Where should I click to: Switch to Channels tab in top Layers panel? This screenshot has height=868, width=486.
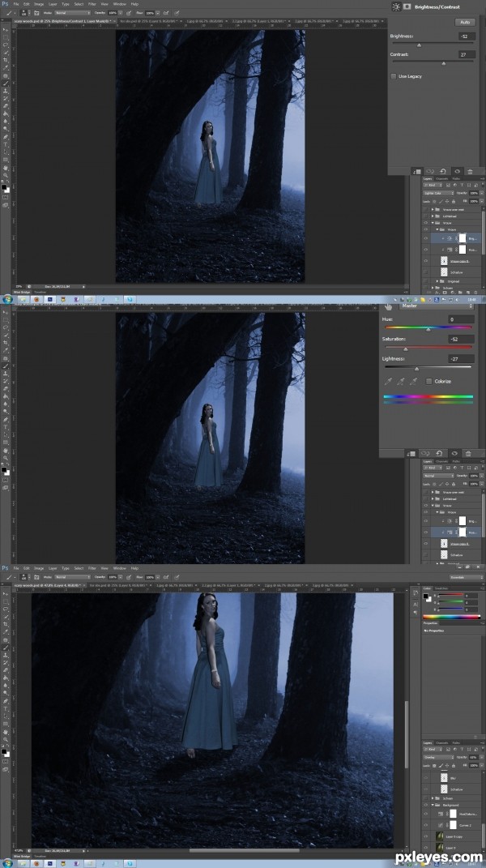441,179
